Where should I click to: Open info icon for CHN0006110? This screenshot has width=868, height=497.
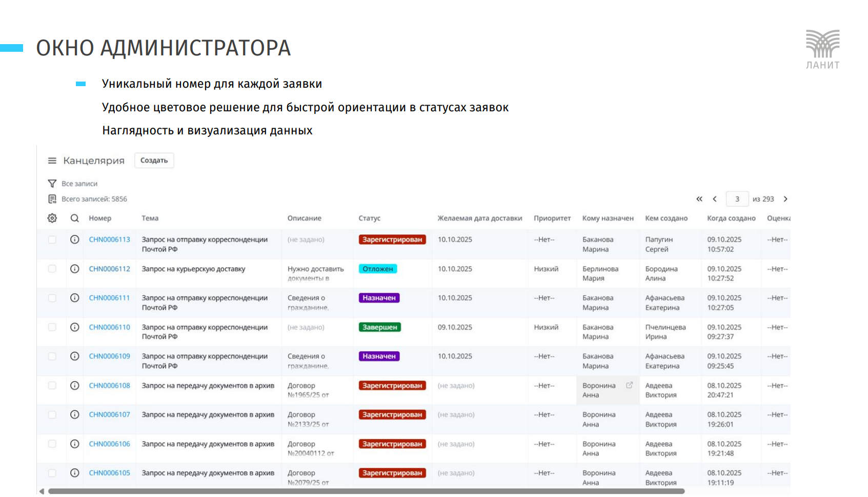75,327
